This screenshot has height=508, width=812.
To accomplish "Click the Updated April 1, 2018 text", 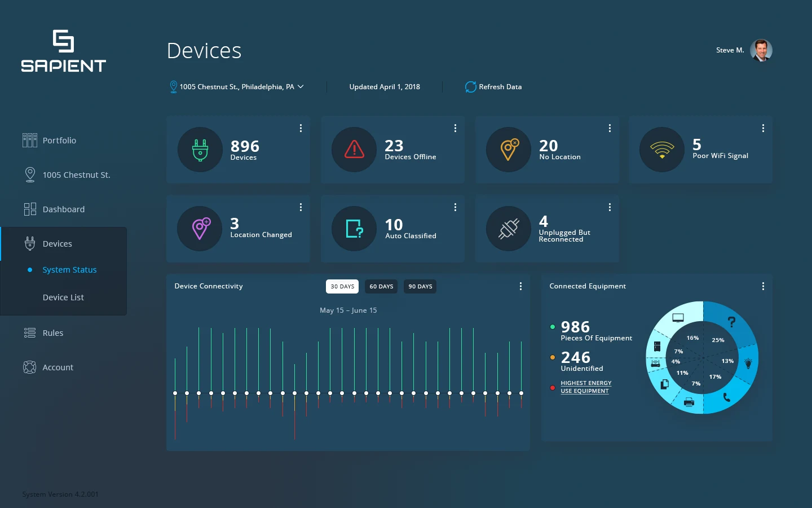I will point(385,87).
